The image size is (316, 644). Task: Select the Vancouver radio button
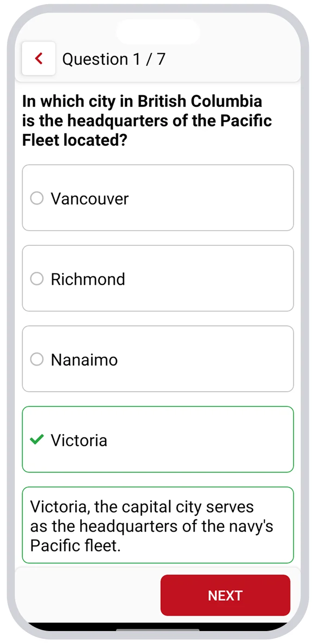click(x=37, y=198)
